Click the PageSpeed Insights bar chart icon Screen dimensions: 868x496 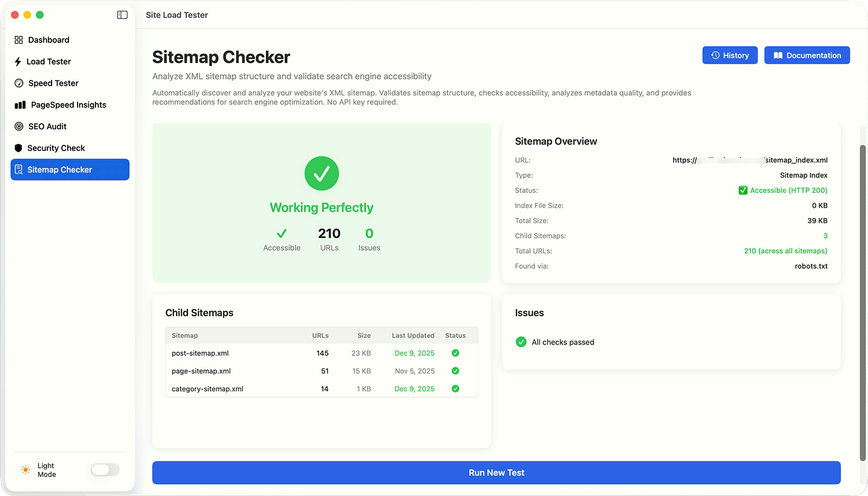point(20,105)
